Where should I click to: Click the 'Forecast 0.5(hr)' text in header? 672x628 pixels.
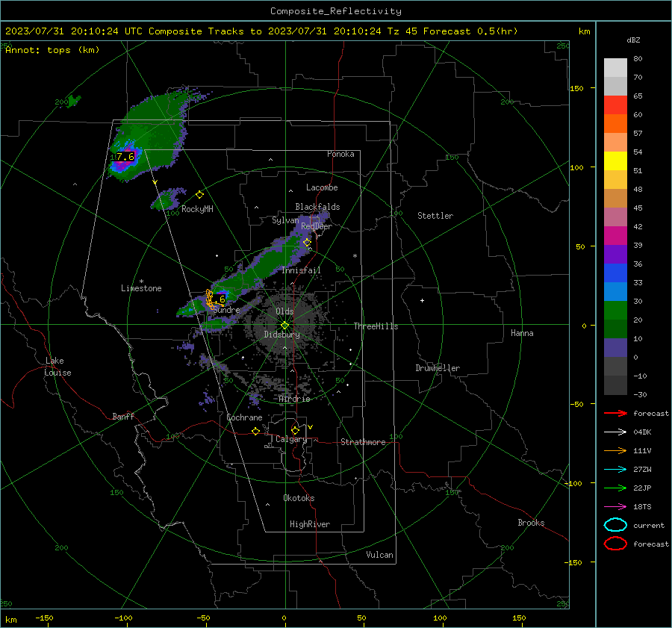(x=470, y=31)
